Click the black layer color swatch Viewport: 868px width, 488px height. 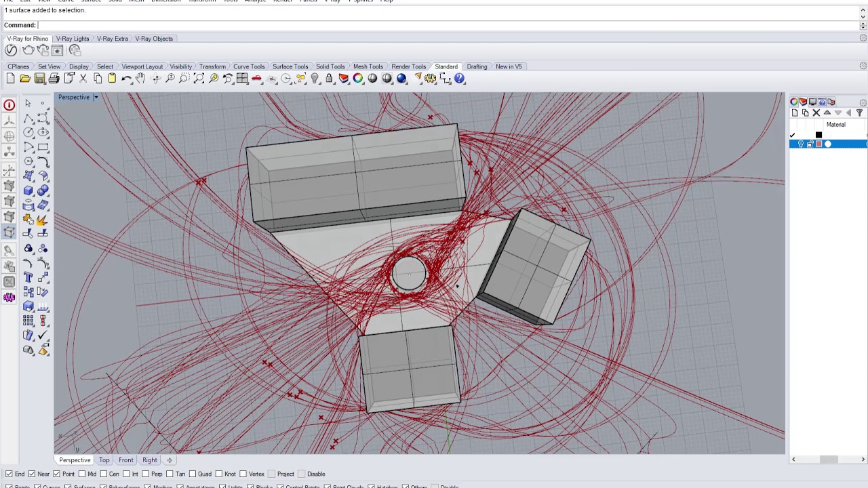pos(818,136)
